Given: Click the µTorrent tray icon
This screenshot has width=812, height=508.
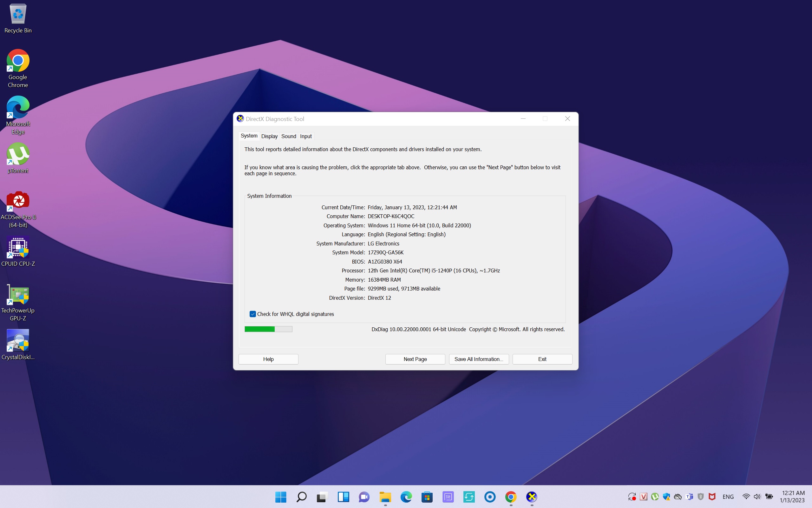Looking at the screenshot, I should click(655, 497).
